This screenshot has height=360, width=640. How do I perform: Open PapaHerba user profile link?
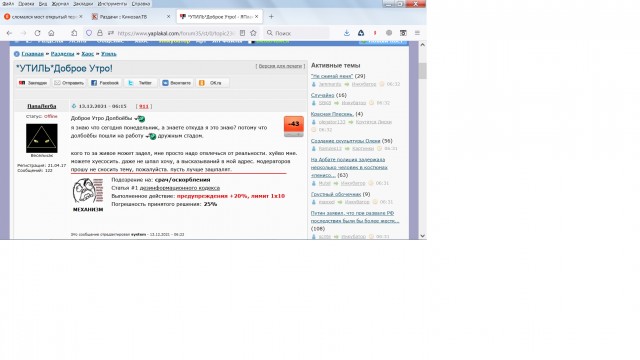pos(42,106)
